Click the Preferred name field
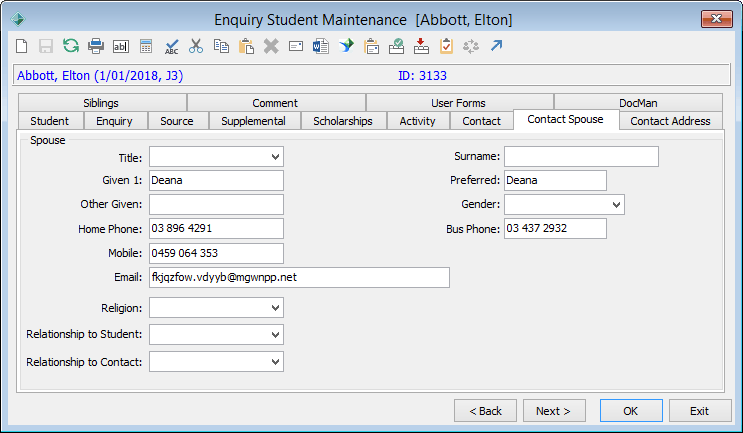 (555, 180)
